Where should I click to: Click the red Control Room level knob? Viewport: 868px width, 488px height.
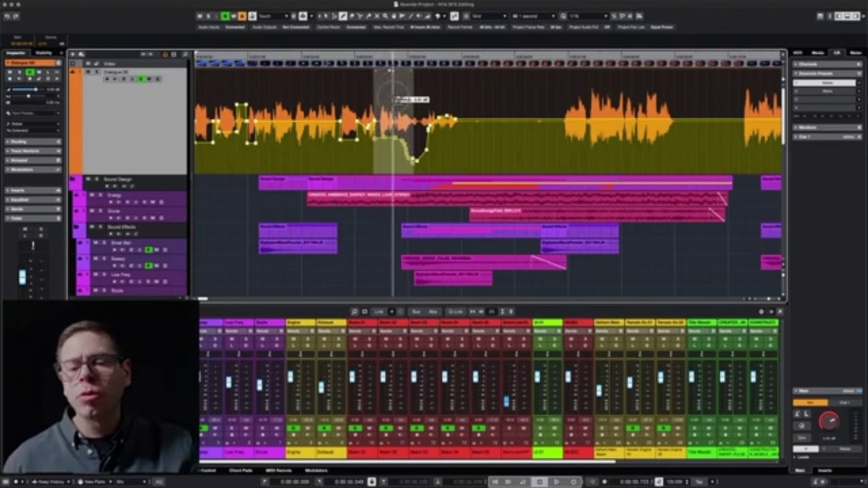tap(829, 420)
